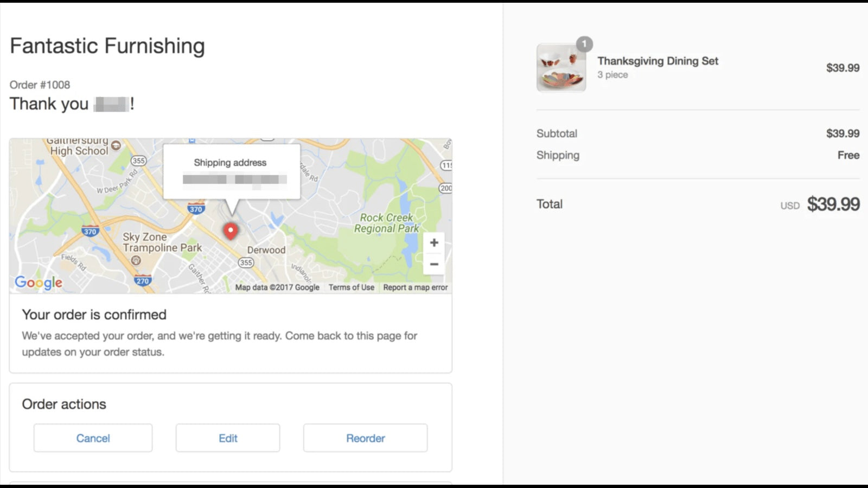Click the Thanksgiving Dining Set product title
This screenshot has width=868, height=488.
pyautogui.click(x=658, y=61)
